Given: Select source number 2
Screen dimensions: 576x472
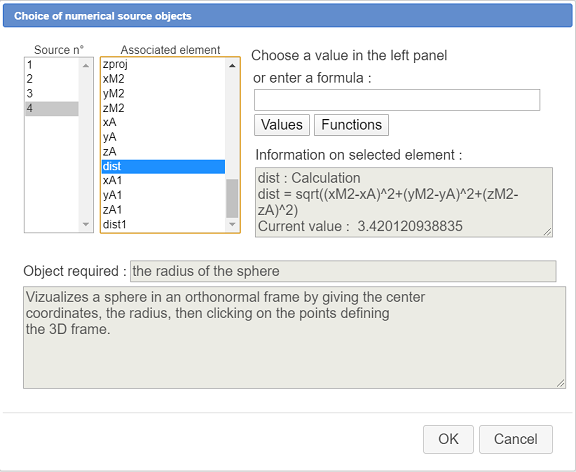Looking at the screenshot, I should [52, 79].
